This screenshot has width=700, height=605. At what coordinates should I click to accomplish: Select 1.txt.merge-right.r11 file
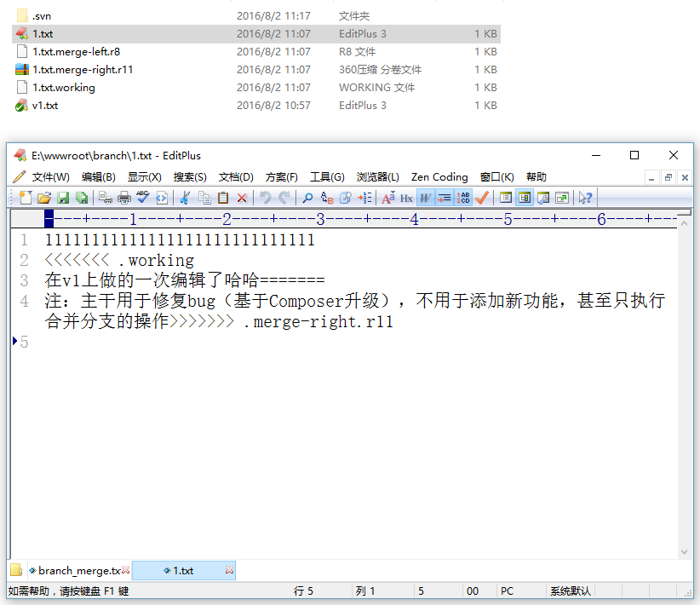tap(255, 70)
